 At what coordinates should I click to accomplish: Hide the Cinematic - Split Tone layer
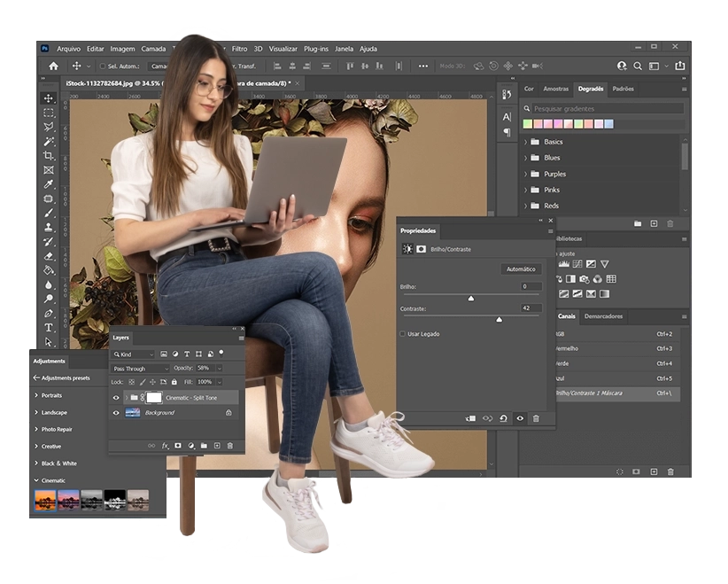point(116,398)
